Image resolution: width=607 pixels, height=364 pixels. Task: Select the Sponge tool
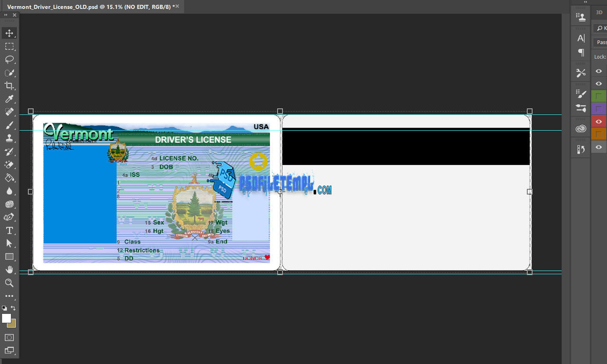click(x=9, y=204)
